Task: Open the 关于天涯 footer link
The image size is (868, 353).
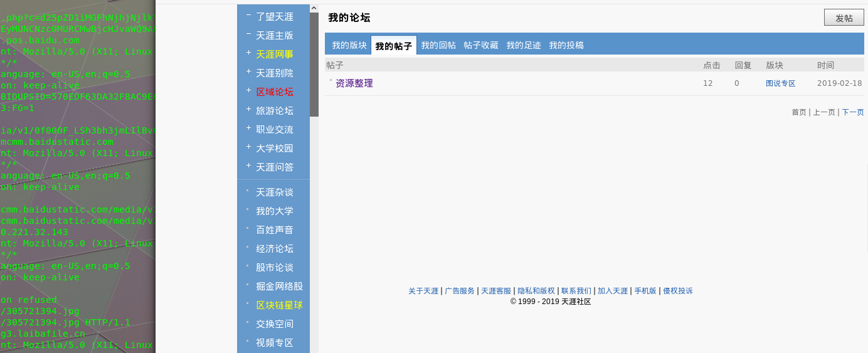Action: point(423,291)
